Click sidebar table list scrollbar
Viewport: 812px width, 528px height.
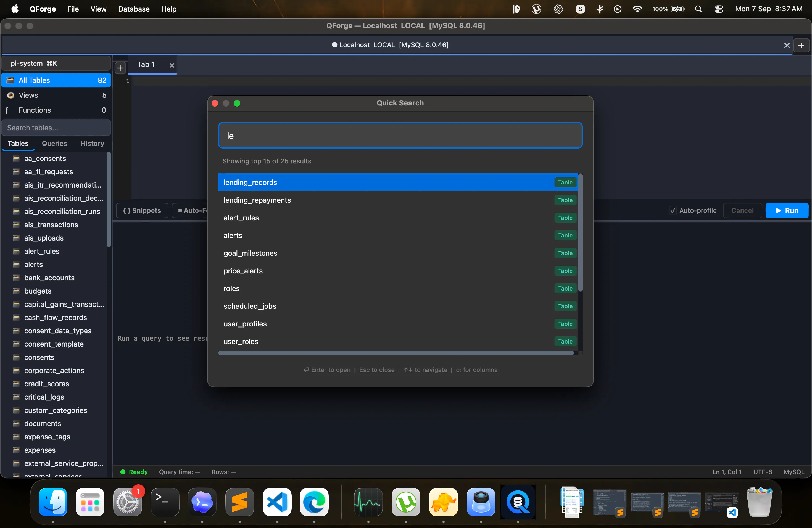pos(109,200)
